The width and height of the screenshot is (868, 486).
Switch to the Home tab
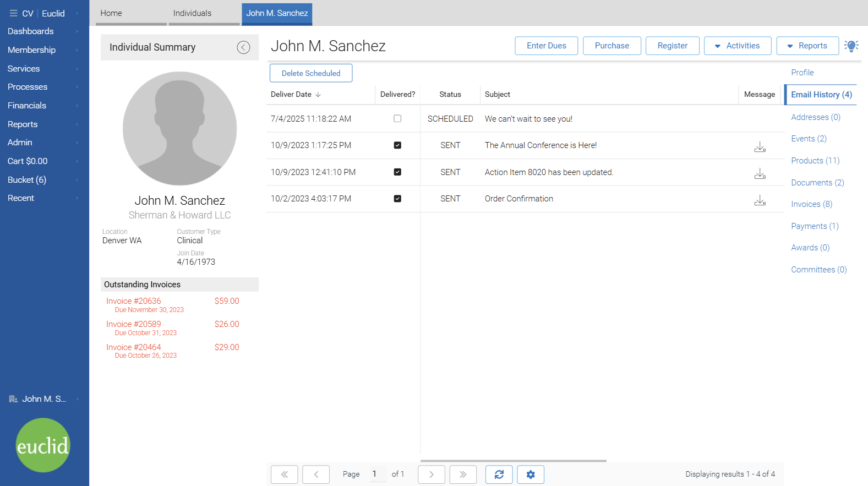click(131, 13)
